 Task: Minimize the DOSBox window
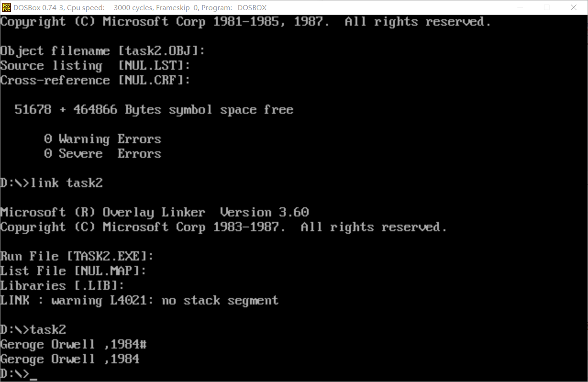520,7
